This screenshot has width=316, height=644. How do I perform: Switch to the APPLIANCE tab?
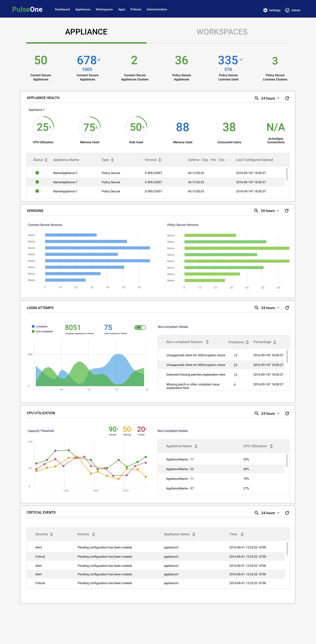coord(86,32)
